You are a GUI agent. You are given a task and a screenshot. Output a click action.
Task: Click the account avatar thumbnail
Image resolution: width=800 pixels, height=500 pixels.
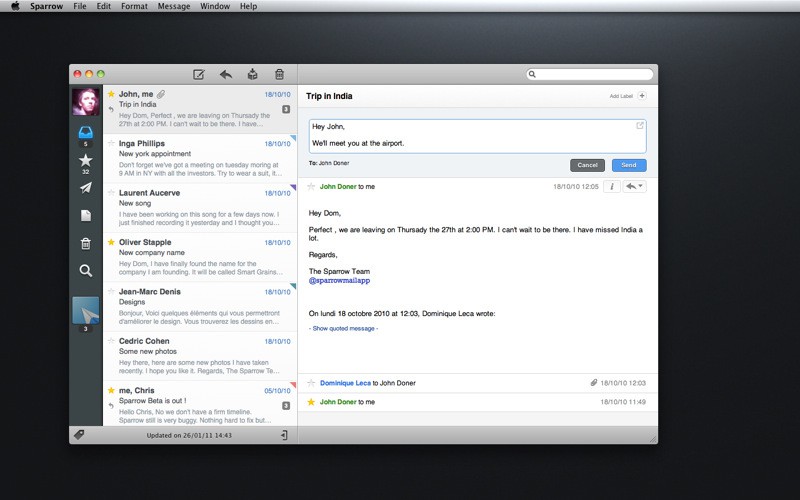tap(85, 101)
